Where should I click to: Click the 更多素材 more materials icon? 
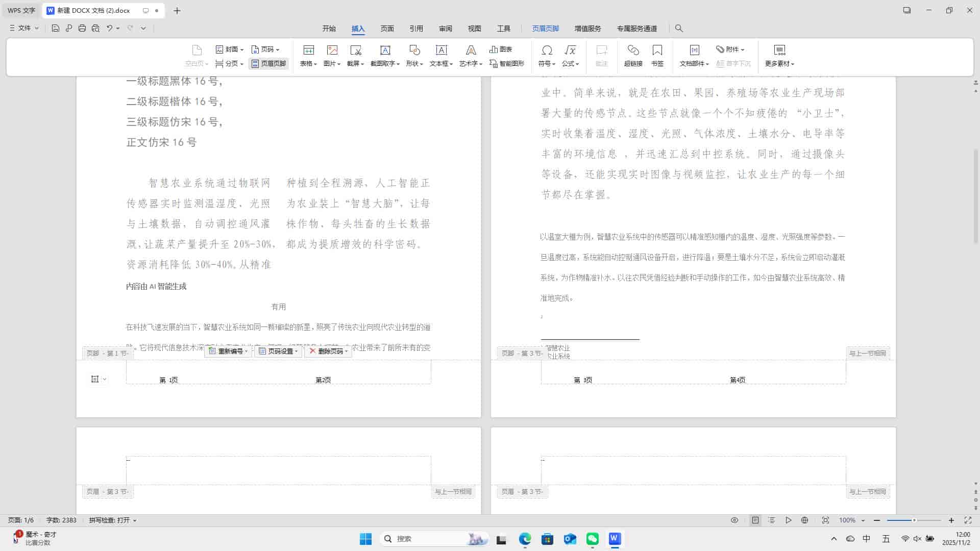[779, 50]
